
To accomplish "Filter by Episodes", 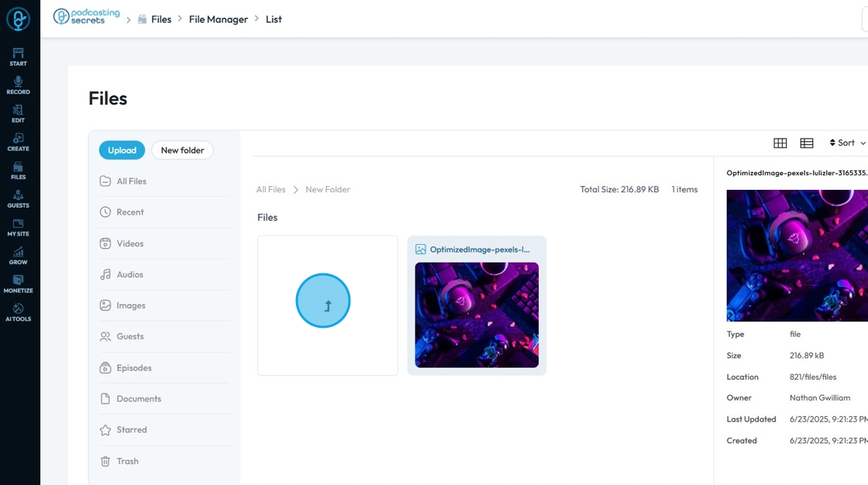I will coord(164,368).
